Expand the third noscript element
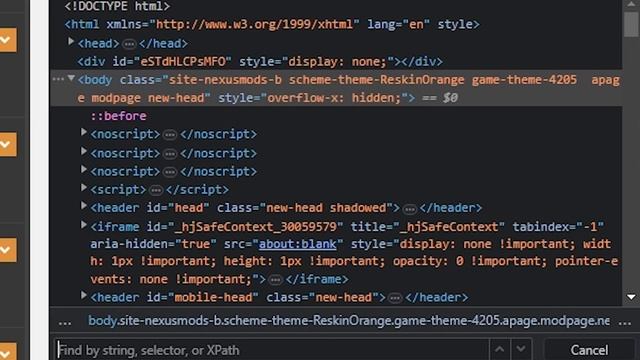This screenshot has width=640, height=360. pos(84,169)
